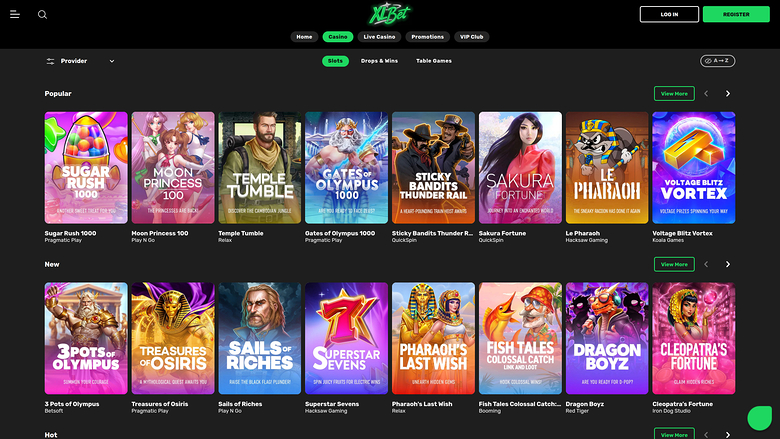
Task: Click the 'Le Pharaoh' title text
Action: 583,233
